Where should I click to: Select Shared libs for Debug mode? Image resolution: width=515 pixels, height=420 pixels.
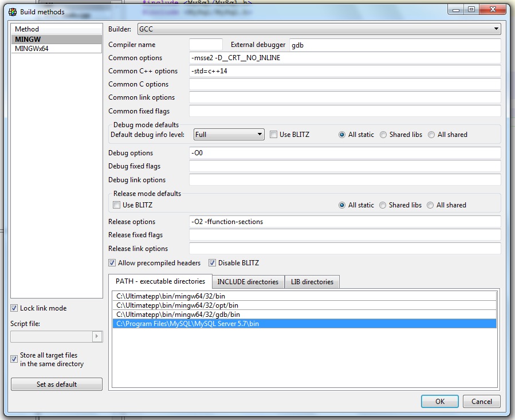(384, 135)
